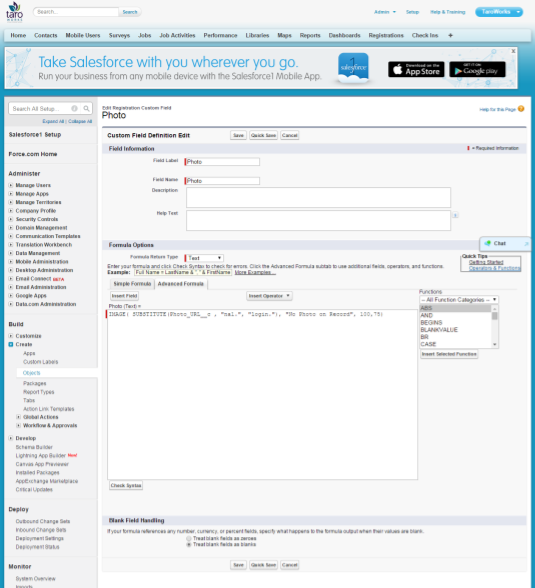The width and height of the screenshot is (535, 588).
Task: Select Treat blank fields as zeroes
Action: coord(189,538)
